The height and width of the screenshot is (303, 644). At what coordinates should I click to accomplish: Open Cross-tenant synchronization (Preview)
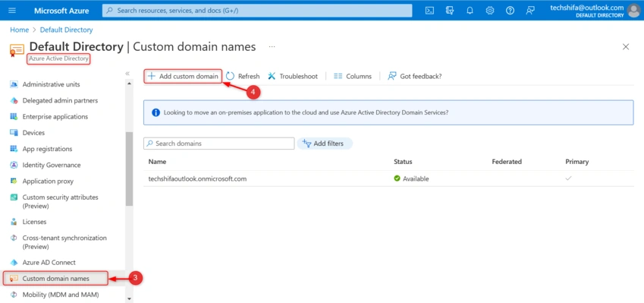64,242
